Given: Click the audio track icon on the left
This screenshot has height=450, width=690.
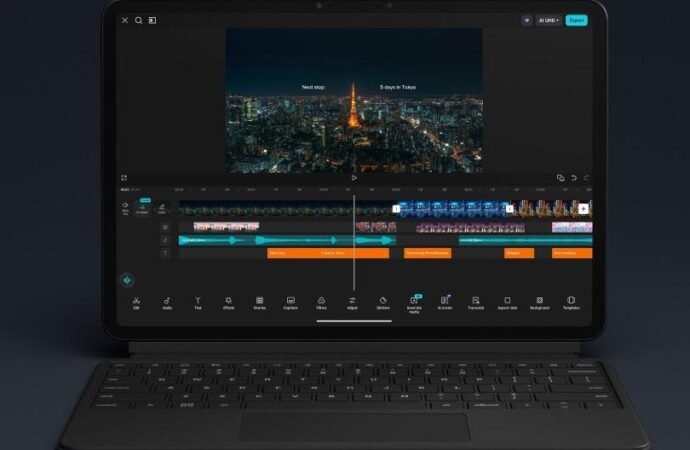Looking at the screenshot, I should [x=165, y=240].
